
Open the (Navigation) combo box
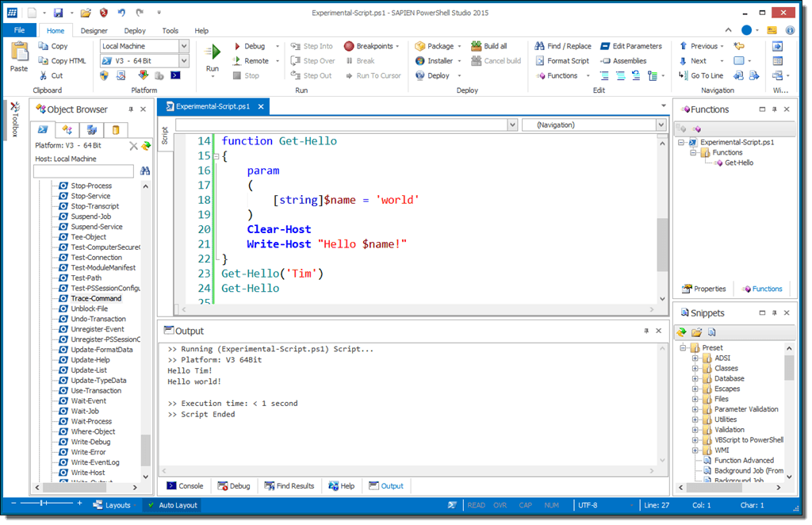tap(661, 125)
